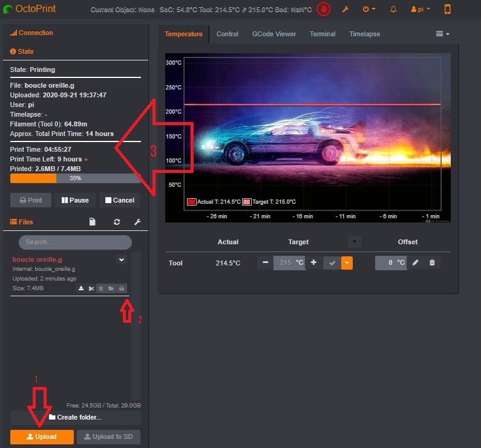
Task: Click the load file folder icon for boucle oreille.g
Action: tap(111, 288)
